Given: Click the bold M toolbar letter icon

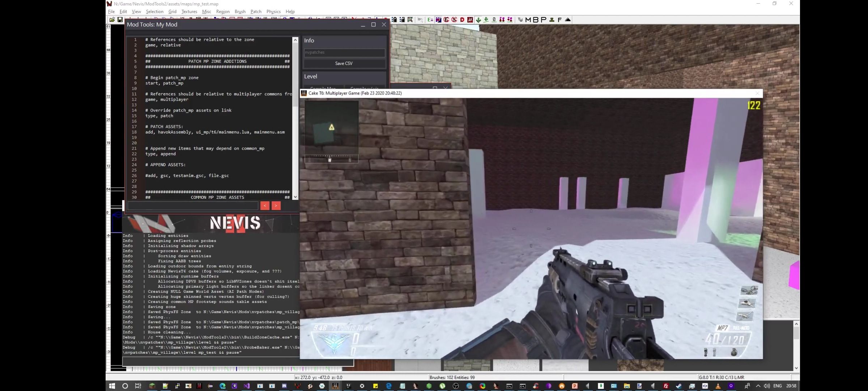Looking at the screenshot, I should 528,20.
